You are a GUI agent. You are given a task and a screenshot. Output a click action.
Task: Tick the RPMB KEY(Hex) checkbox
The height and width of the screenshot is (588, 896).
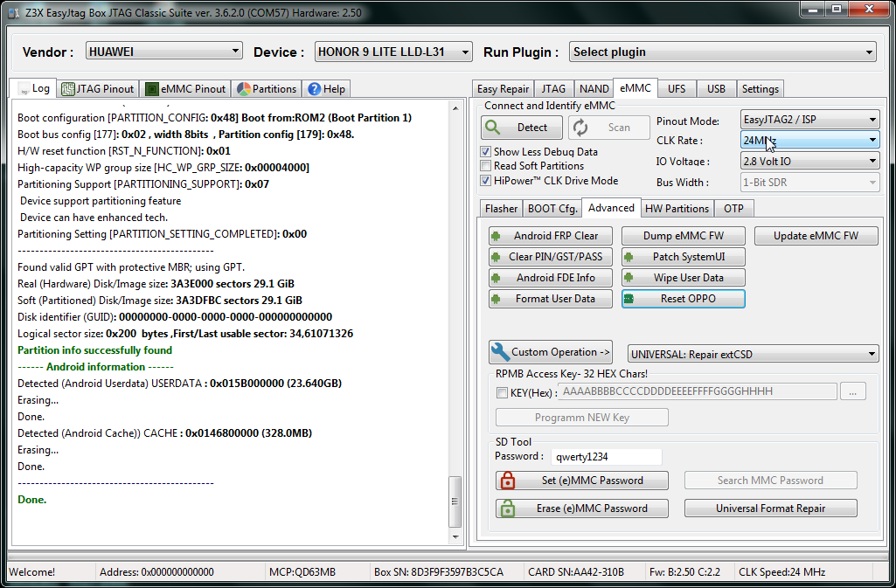coord(502,393)
